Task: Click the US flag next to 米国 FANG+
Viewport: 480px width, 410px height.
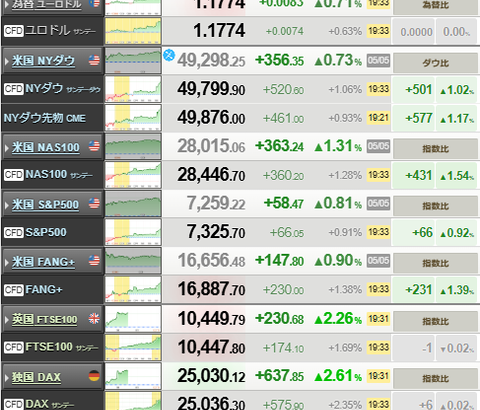Action: 94,261
